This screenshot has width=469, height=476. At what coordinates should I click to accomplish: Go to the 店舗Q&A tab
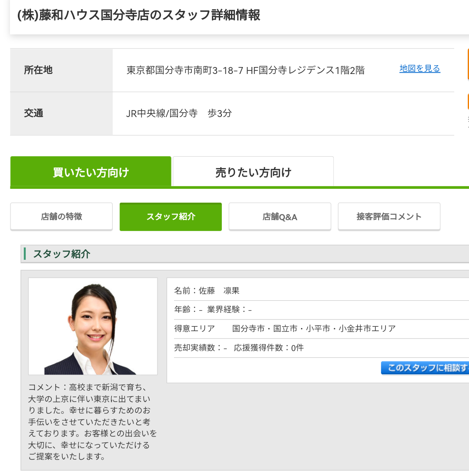point(280,216)
